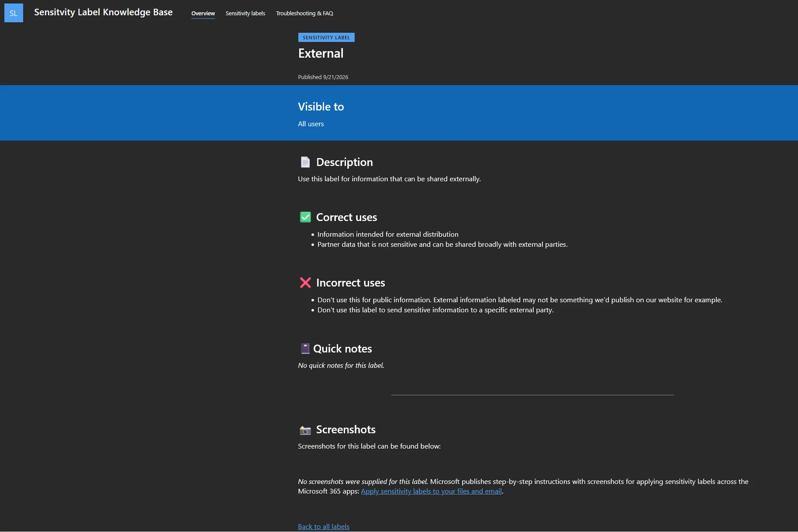Click the Correct uses heading text
798x532 pixels.
point(346,217)
